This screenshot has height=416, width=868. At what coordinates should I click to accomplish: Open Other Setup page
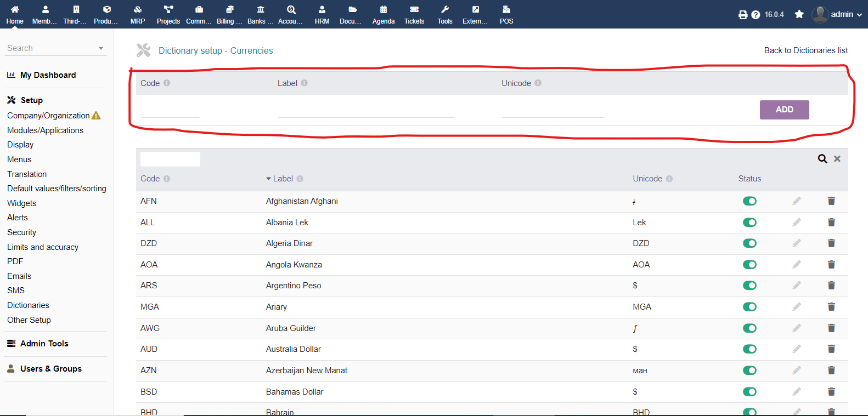[x=29, y=320]
